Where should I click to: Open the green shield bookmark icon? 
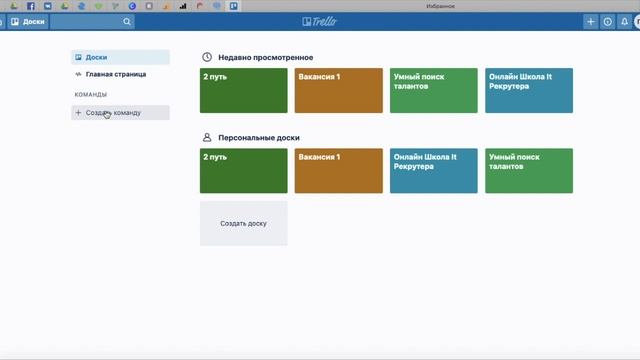[98, 6]
